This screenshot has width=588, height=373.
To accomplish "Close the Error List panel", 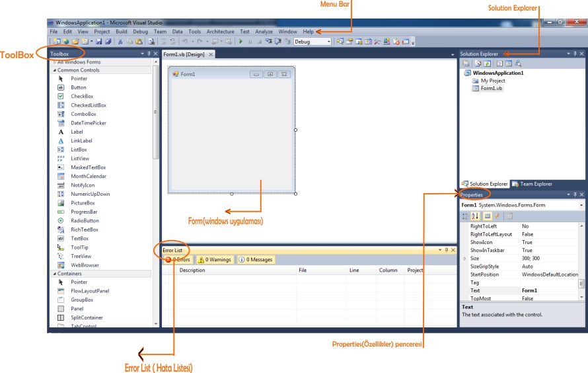I will [453, 250].
